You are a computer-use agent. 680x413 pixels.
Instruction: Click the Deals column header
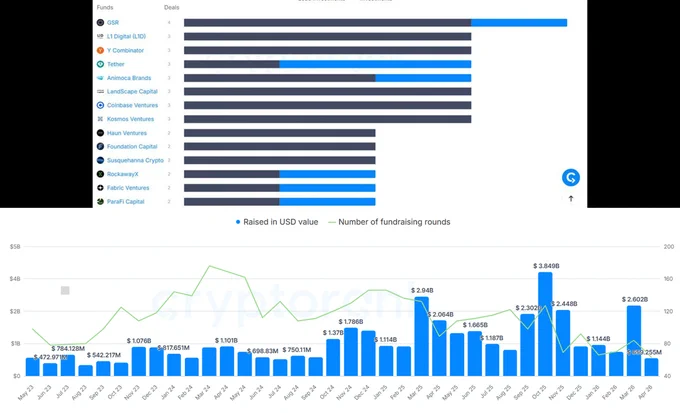click(172, 7)
